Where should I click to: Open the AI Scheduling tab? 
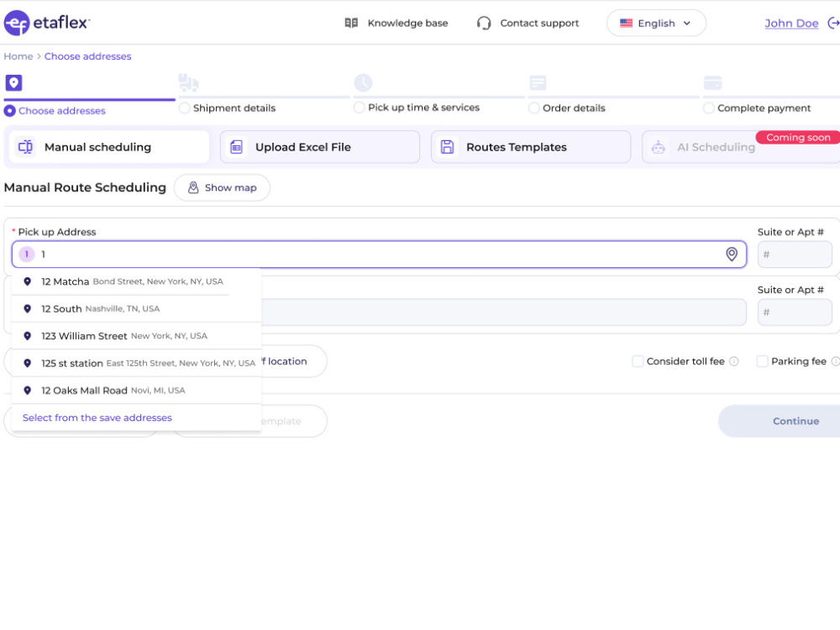[741, 147]
